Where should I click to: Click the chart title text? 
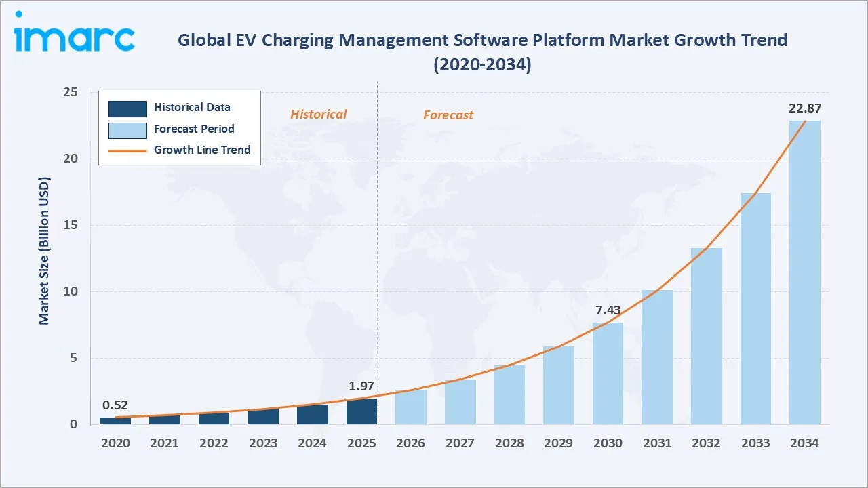[482, 52]
